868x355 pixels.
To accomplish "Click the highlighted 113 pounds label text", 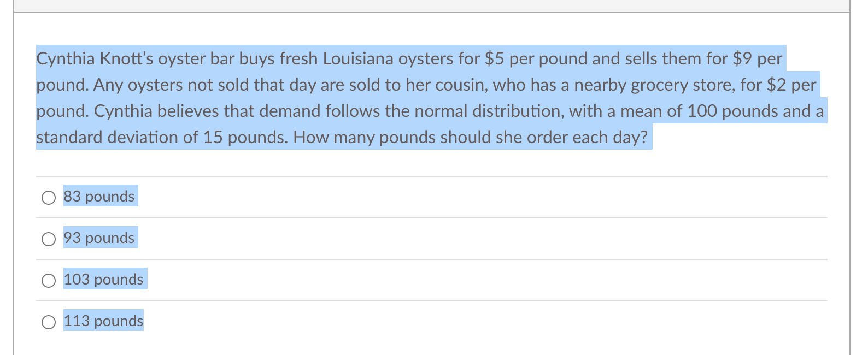I will [103, 321].
